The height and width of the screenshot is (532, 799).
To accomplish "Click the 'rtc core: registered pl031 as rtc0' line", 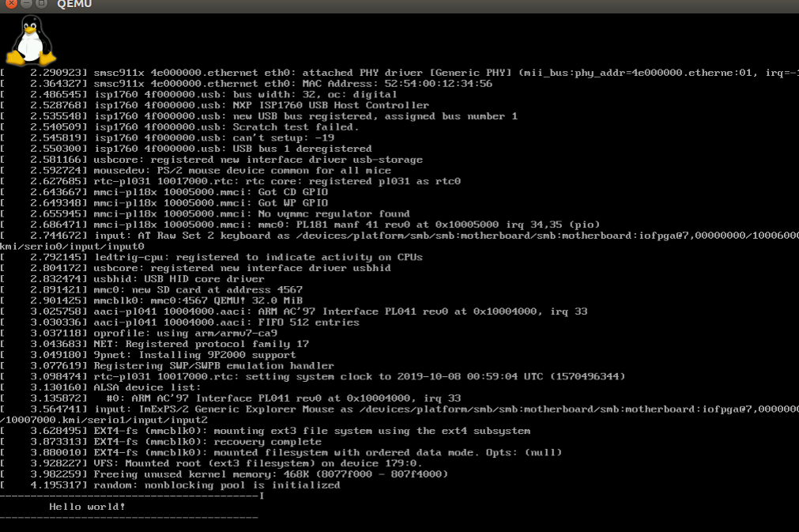I will click(230, 181).
